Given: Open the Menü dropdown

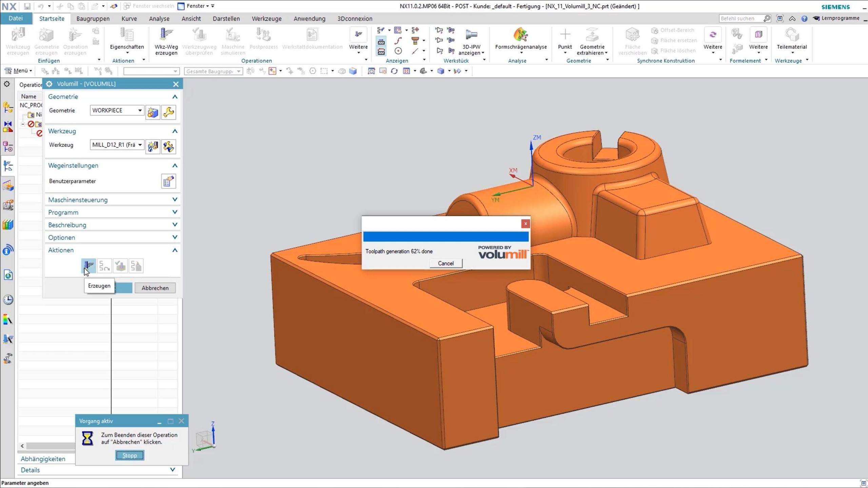Looking at the screenshot, I should coord(19,71).
